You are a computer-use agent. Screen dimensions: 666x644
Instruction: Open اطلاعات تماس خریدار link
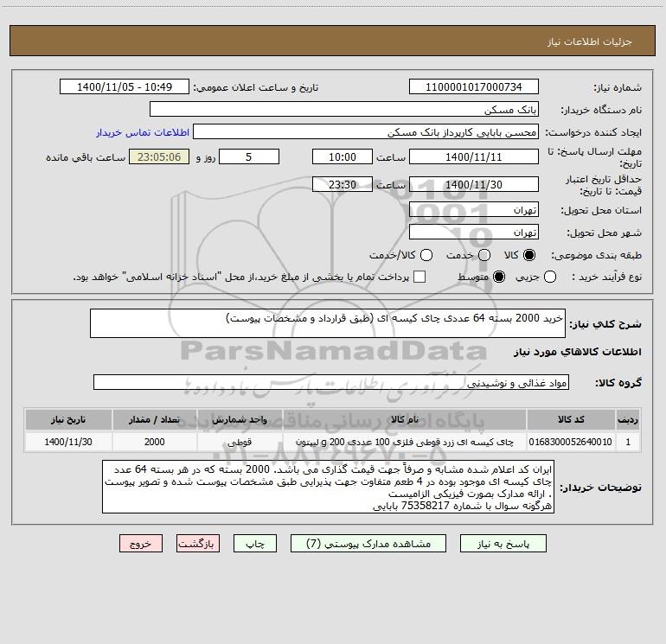(x=143, y=132)
